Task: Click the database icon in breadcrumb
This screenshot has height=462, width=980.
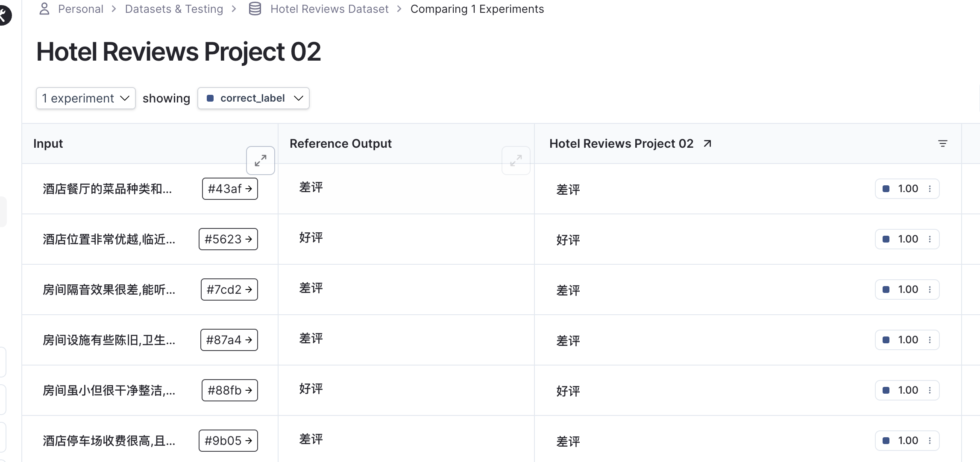Action: 255,9
